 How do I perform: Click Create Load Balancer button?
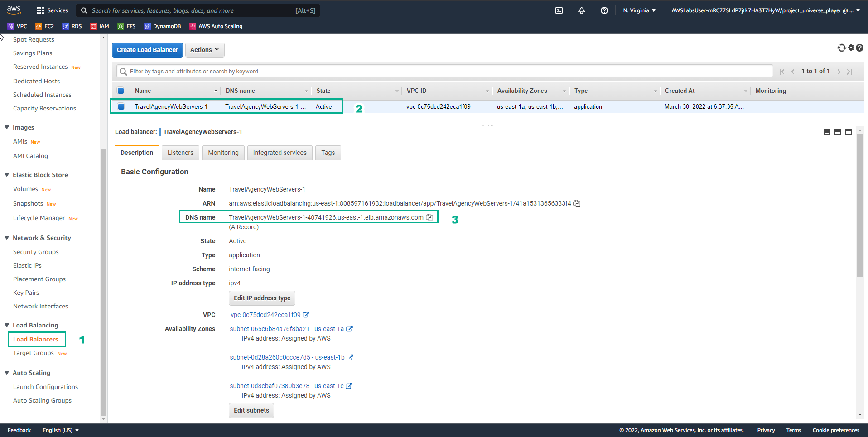tap(147, 50)
